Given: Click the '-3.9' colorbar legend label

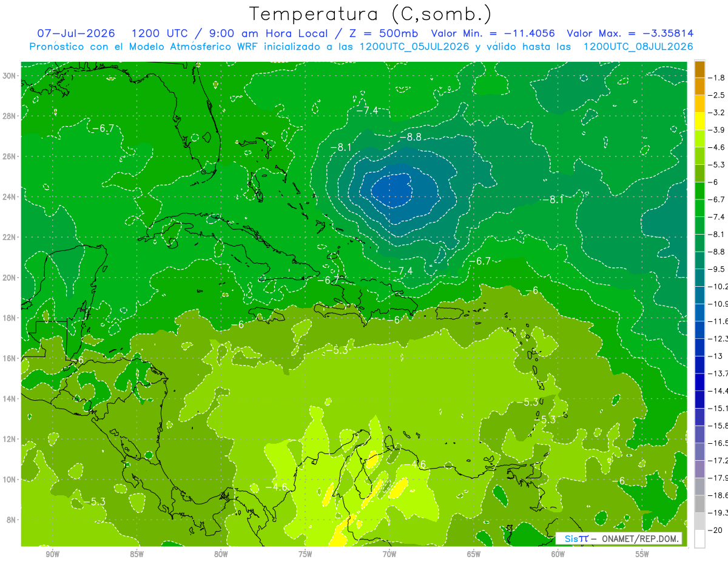Looking at the screenshot, I should [x=718, y=130].
